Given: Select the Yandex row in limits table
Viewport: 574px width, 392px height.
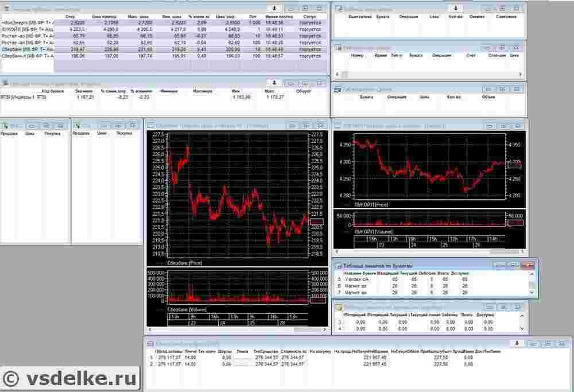Looking at the screenshot, I should coord(356,279).
